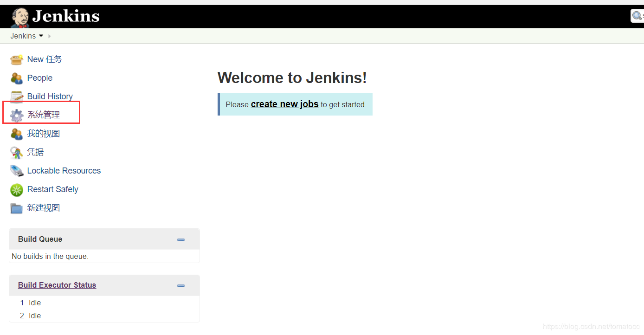Click the create new jobs link
The height and width of the screenshot is (335, 644).
pos(284,104)
